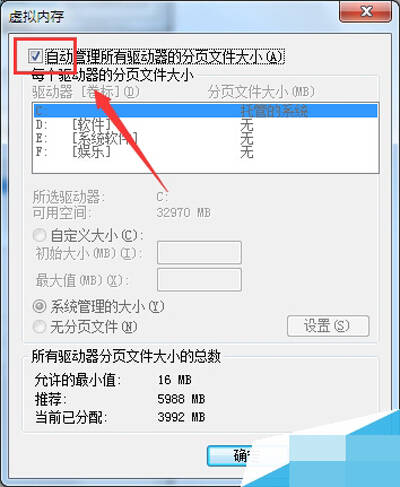Image resolution: width=400 pixels, height=487 pixels.
Task: Click the 分页文件大小(MB) column label
Action: coord(261,92)
